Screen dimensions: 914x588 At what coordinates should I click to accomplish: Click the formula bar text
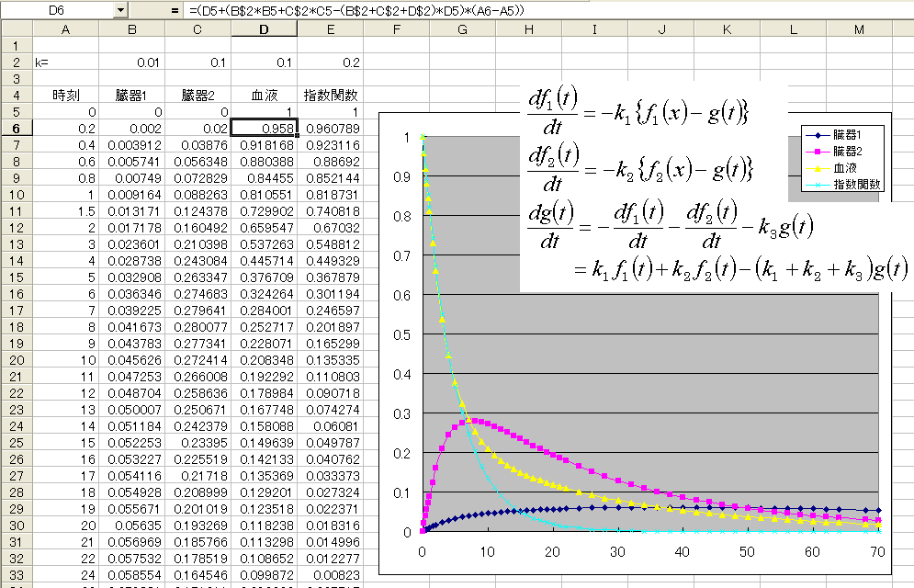356,10
